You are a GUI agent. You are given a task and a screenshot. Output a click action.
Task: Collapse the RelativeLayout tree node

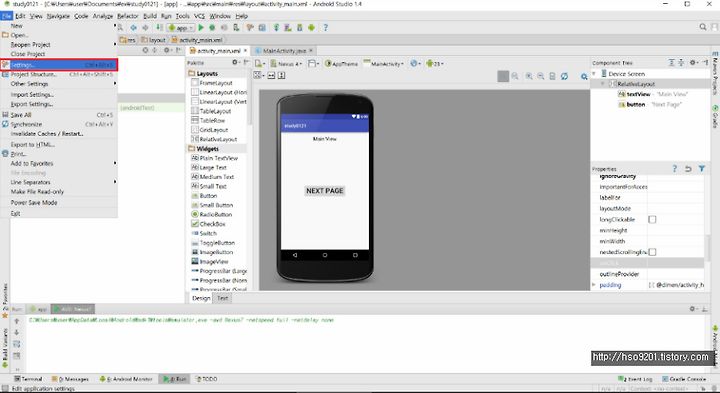coord(603,84)
